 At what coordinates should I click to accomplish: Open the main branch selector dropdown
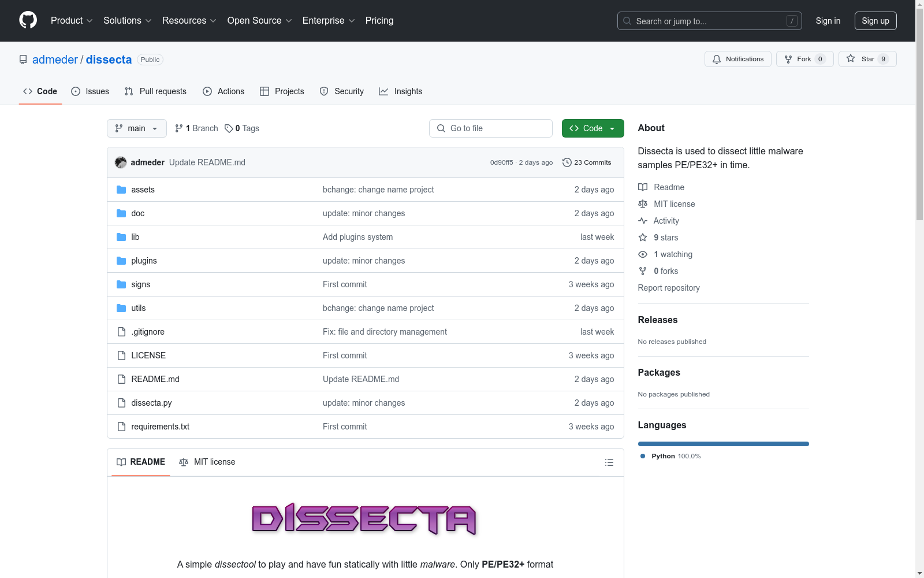pyautogui.click(x=137, y=128)
